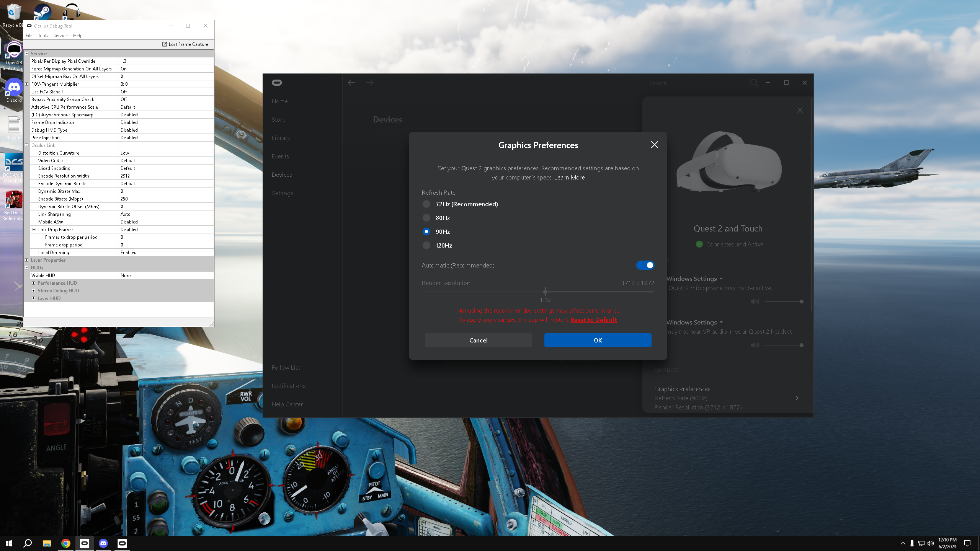Open the Windows Start menu
This screenshot has height=551, width=980.
(x=9, y=543)
